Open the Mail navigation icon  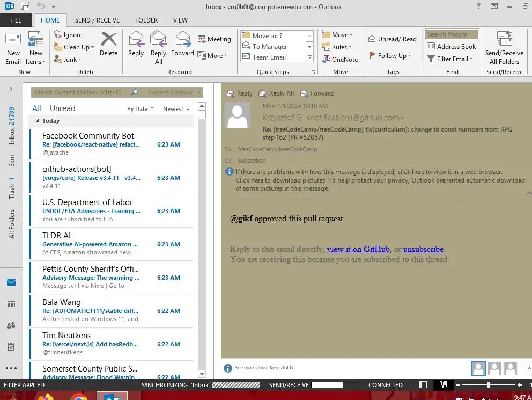point(11,282)
